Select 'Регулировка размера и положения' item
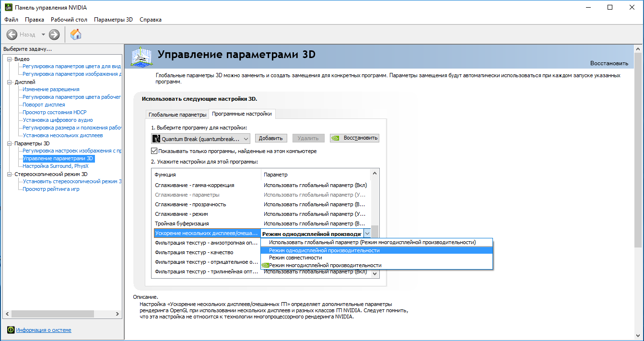 pos(71,128)
